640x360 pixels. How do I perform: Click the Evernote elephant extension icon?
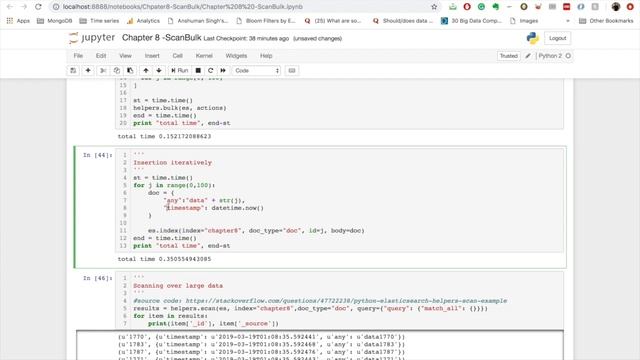pyautogui.click(x=496, y=7)
